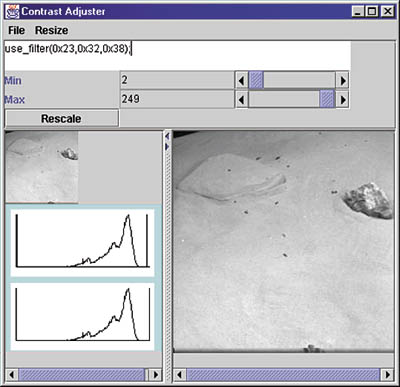Click the small image thumbnail preview
Screen dimensions: 400x387
(42, 167)
